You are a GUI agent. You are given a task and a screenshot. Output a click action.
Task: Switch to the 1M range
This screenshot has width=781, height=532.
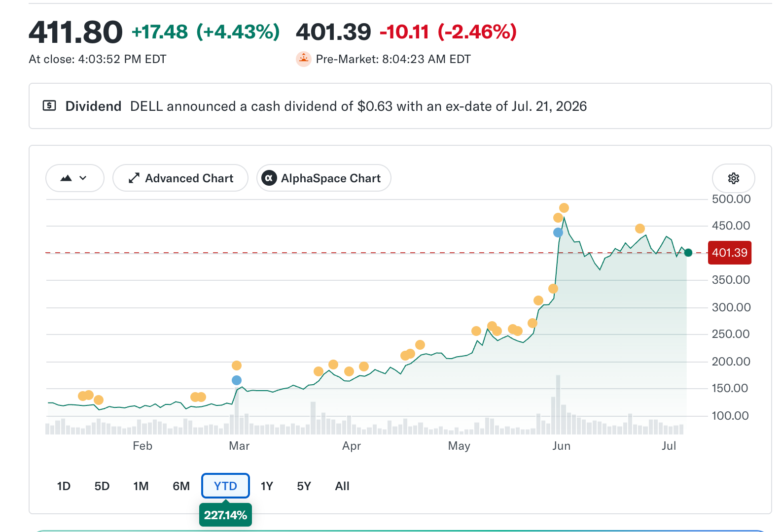(141, 486)
